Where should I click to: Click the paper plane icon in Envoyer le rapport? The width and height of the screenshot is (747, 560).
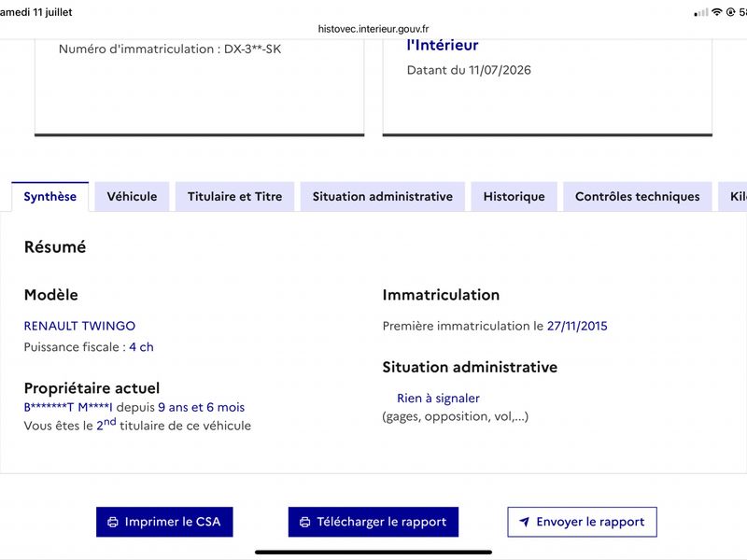pos(524,522)
